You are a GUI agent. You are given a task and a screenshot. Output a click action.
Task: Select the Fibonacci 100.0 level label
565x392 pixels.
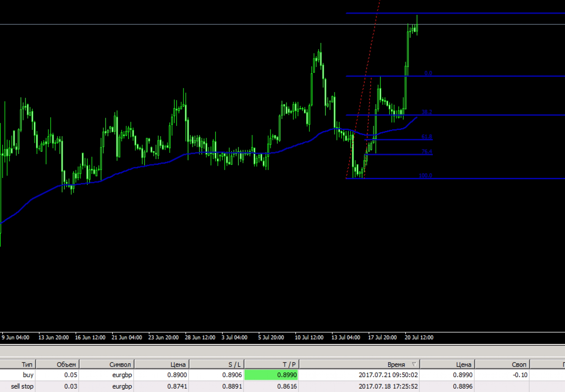(425, 175)
